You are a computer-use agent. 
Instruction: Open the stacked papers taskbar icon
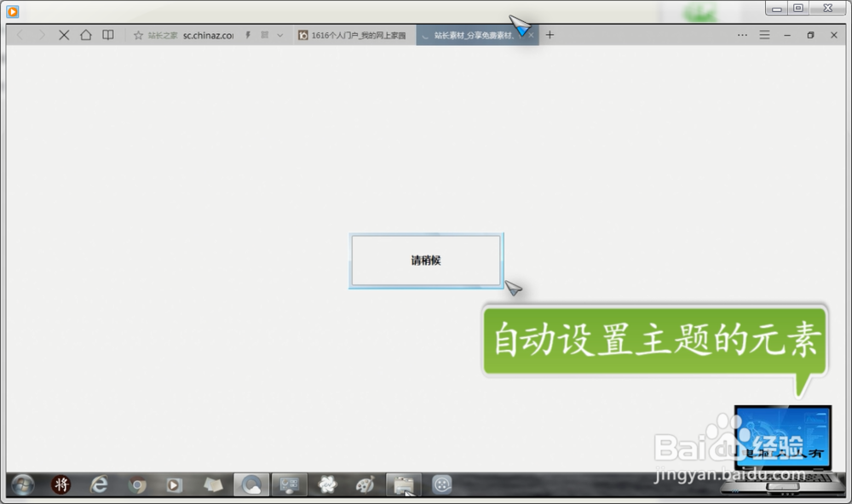pyautogui.click(x=213, y=484)
